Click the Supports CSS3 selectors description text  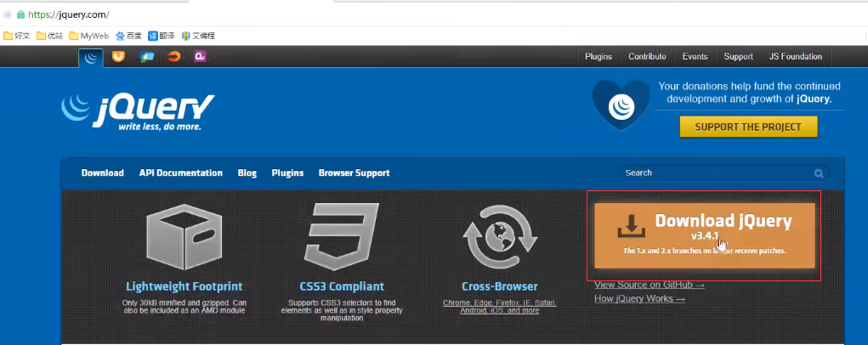click(x=342, y=311)
